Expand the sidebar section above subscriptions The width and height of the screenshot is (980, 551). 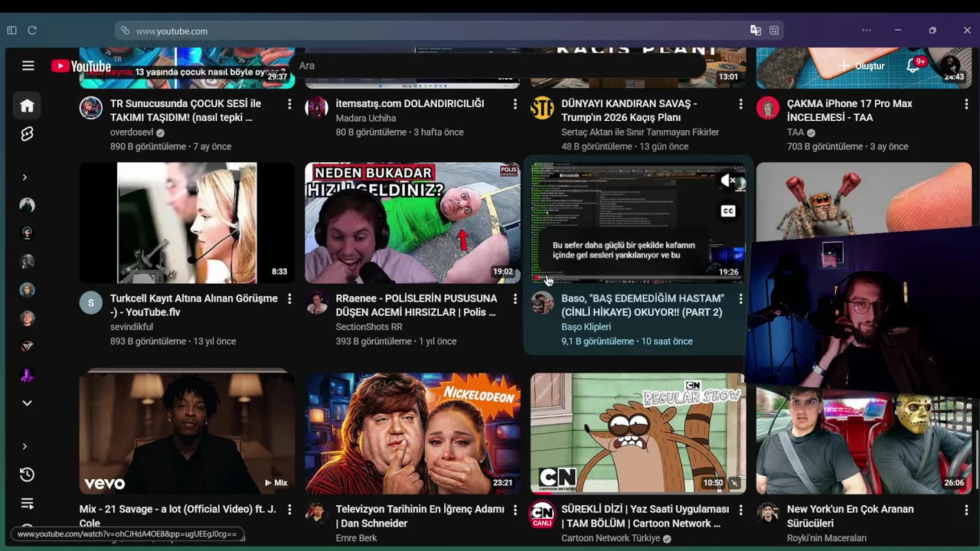point(24,178)
